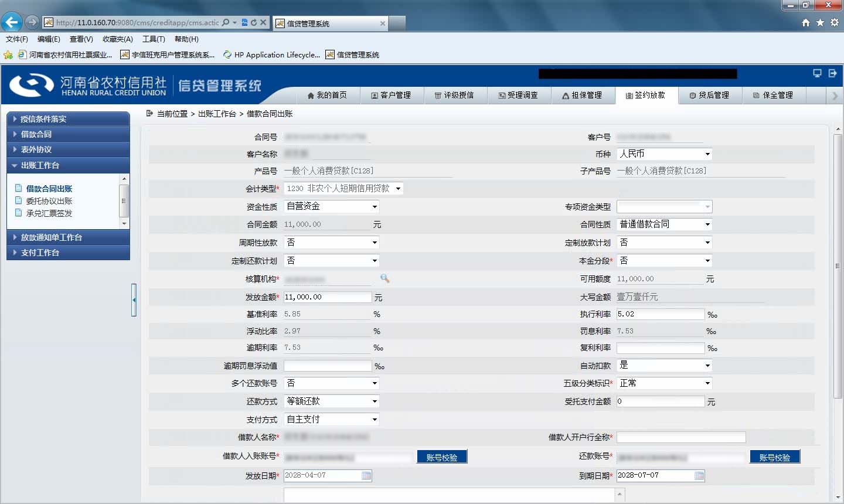This screenshot has width=844, height=504.
Task: Open the 还款方式 dropdown showing 等额还款
Action: 332,401
